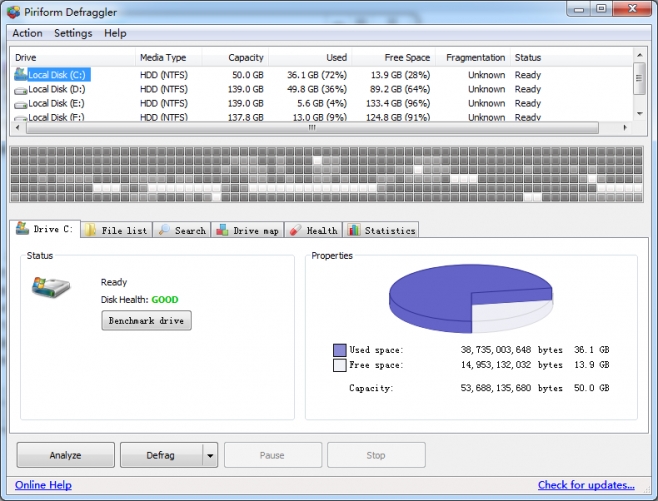Image resolution: width=658 pixels, height=501 pixels.
Task: Click the 137.8 GB capacity cell
Action: pos(245,117)
